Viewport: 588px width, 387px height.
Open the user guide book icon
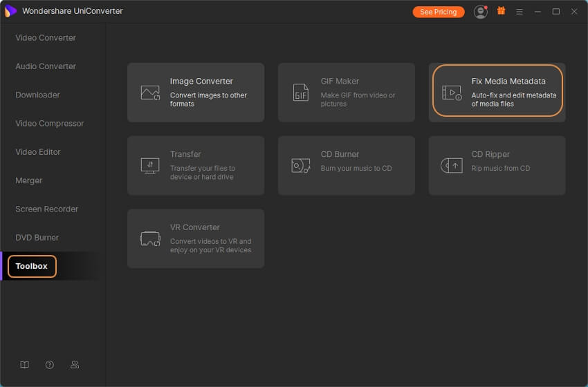[25, 365]
